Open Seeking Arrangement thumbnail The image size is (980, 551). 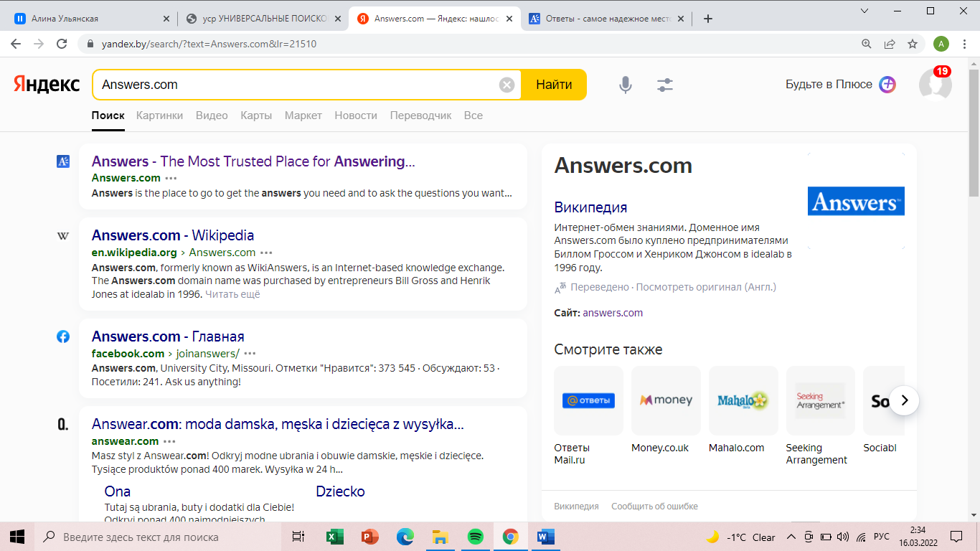pyautogui.click(x=821, y=400)
